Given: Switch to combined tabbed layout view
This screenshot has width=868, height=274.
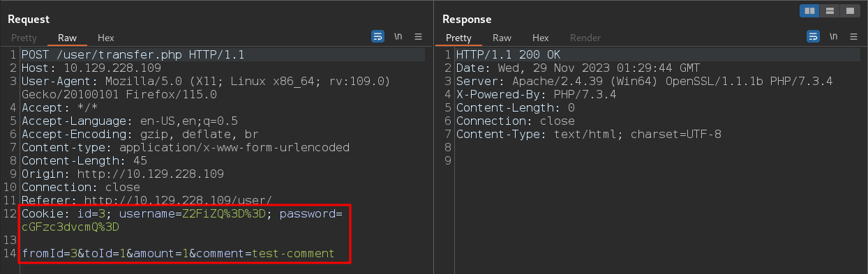Looking at the screenshot, I should point(849,11).
